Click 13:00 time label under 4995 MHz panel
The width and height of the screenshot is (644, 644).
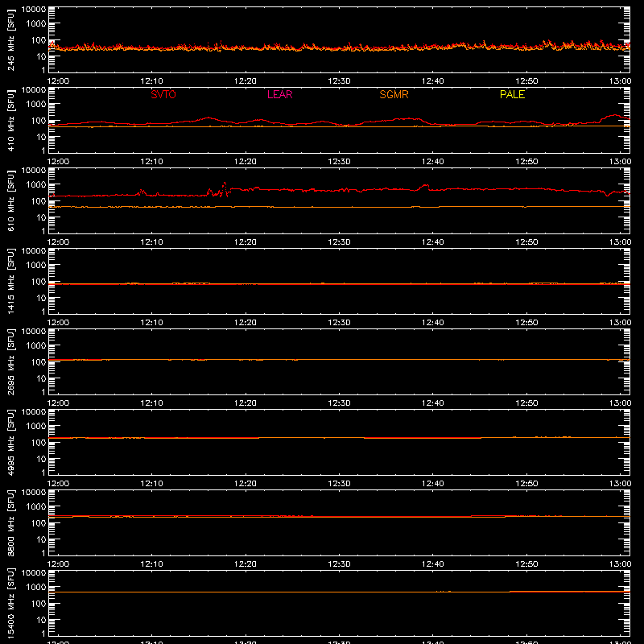[620, 484]
